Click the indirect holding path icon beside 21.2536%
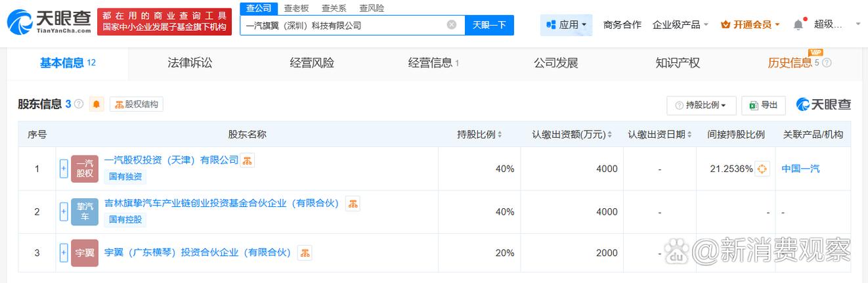 coord(762,169)
